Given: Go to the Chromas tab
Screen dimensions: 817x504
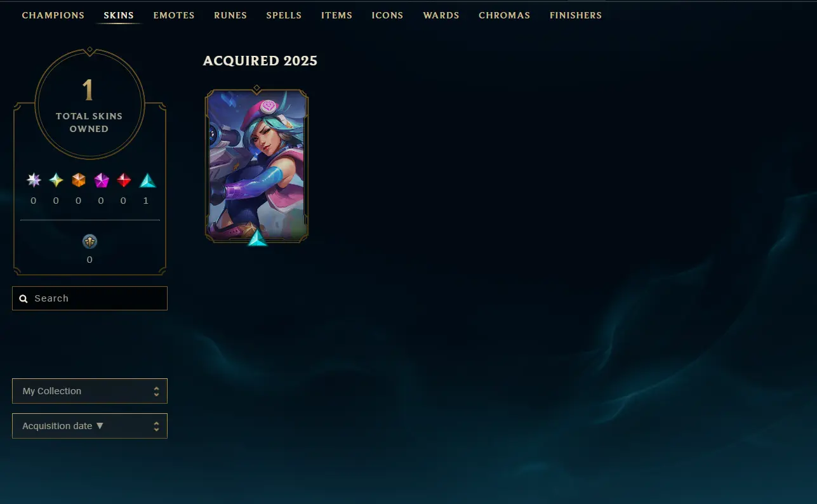Looking at the screenshot, I should pyautogui.click(x=505, y=15).
